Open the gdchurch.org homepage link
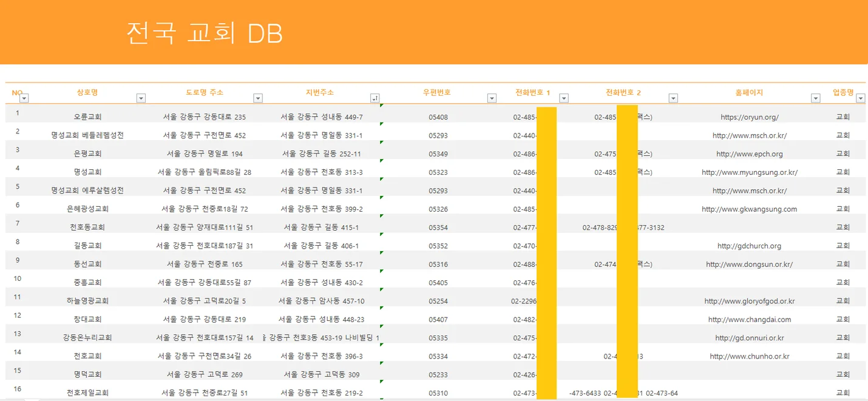The height and width of the screenshot is (401, 868). click(x=749, y=246)
